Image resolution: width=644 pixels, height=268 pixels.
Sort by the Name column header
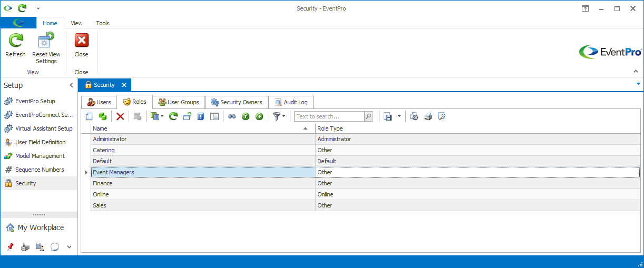[203, 128]
